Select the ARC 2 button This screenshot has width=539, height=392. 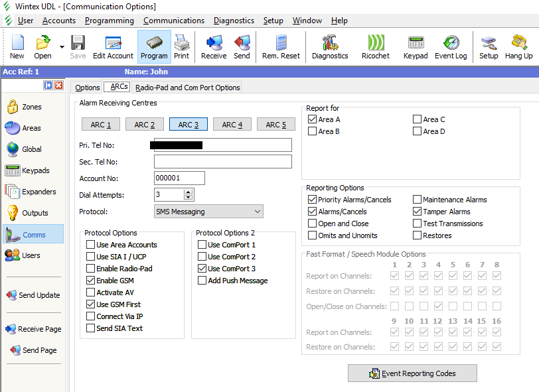click(x=145, y=125)
